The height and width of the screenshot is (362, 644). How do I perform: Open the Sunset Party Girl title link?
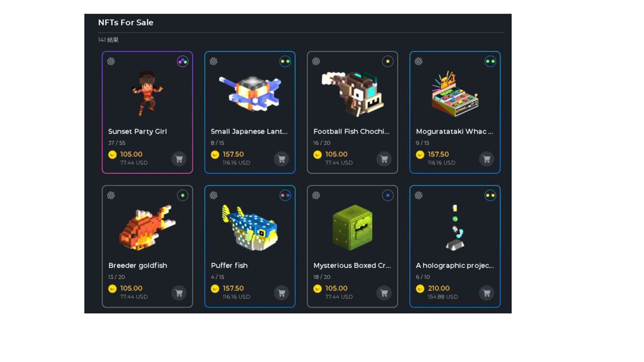point(138,131)
